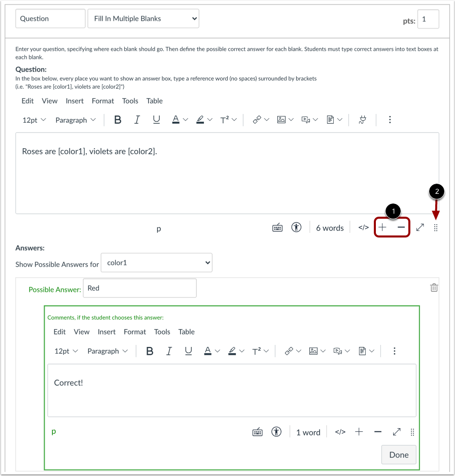The width and height of the screenshot is (455, 476).
Task: Open the Show Possible Answers dropdown
Action: (156, 262)
